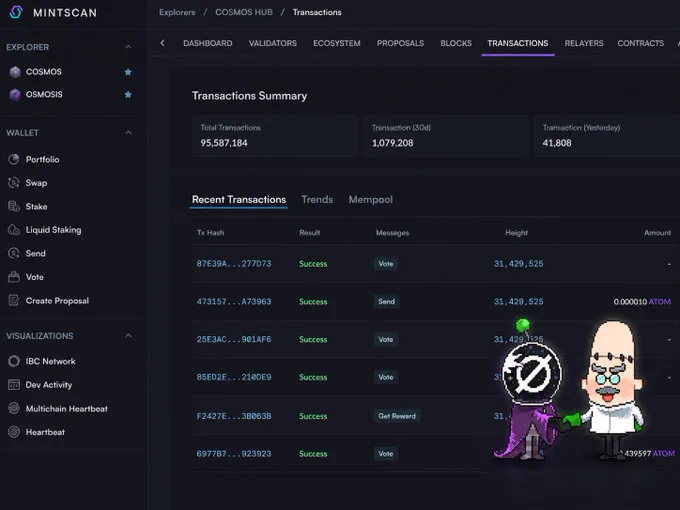
Task: Click the IBC Network ring icon
Action: point(14,361)
